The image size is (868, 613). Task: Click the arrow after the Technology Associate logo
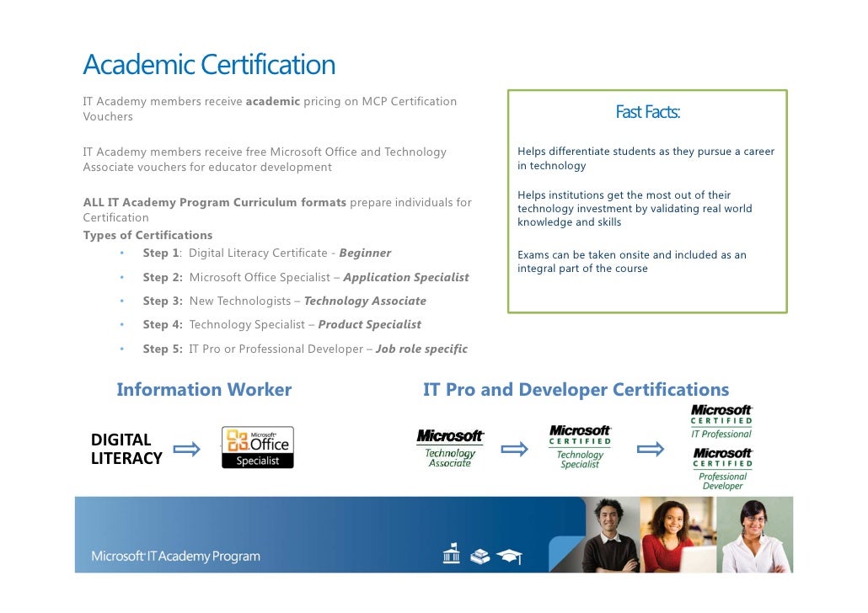(515, 449)
